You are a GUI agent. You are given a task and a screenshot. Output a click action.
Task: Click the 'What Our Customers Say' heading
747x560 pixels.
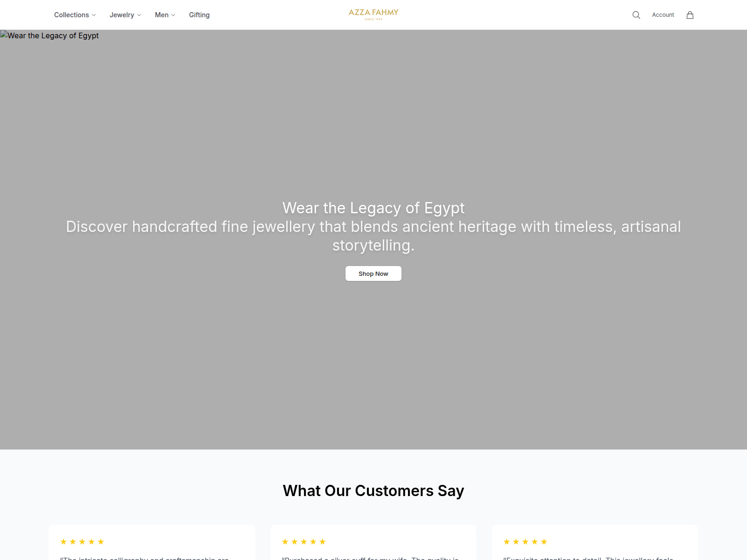coord(373,491)
